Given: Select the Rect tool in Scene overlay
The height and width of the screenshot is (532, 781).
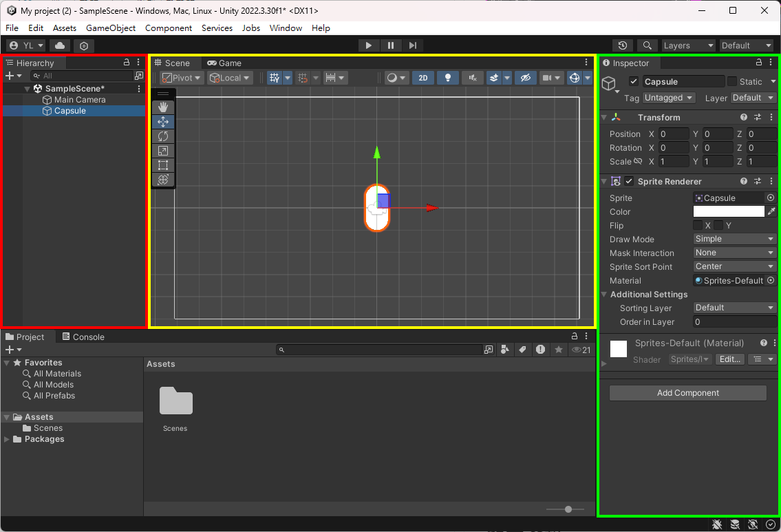Looking at the screenshot, I should 163,165.
